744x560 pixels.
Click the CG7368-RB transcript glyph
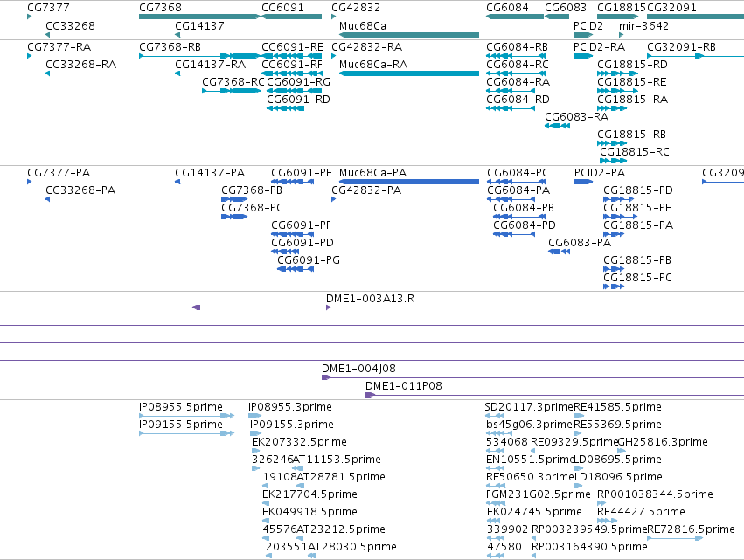(199, 56)
